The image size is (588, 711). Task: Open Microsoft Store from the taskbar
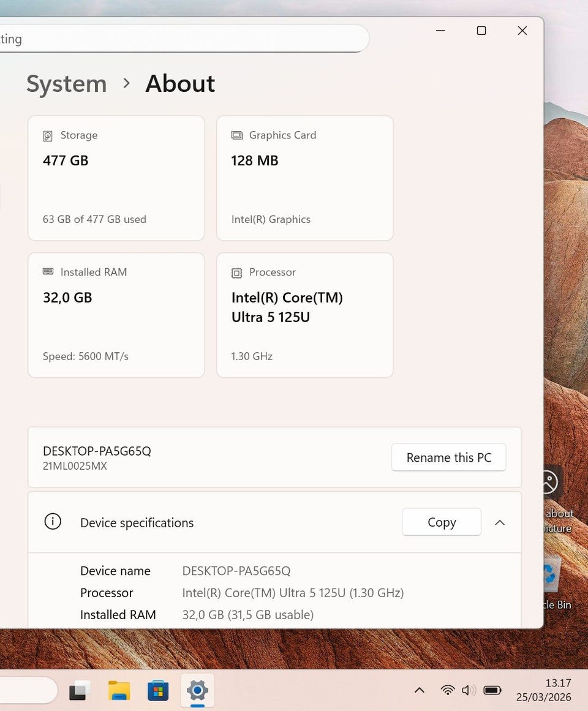(x=158, y=691)
